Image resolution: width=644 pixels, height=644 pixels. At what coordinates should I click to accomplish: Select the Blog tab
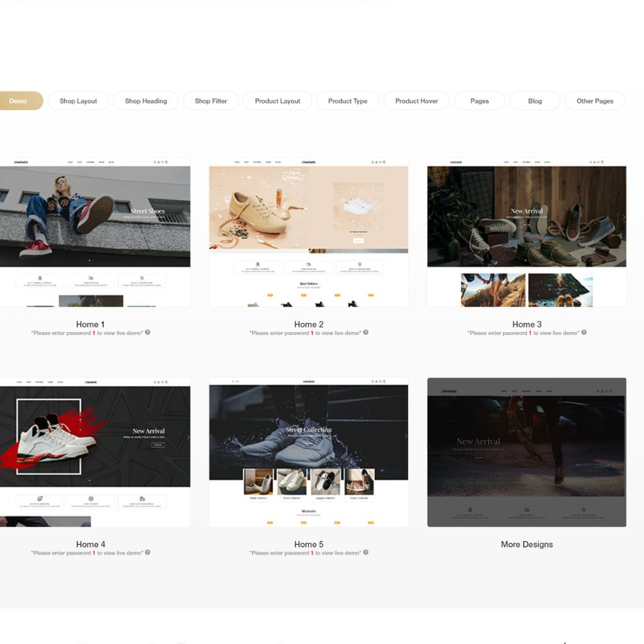[x=535, y=101]
